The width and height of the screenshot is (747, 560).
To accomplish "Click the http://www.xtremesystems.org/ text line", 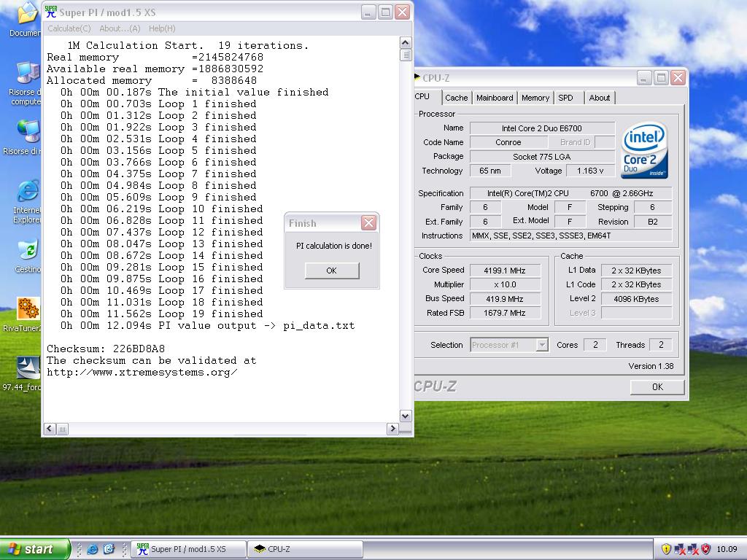I will click(142, 373).
